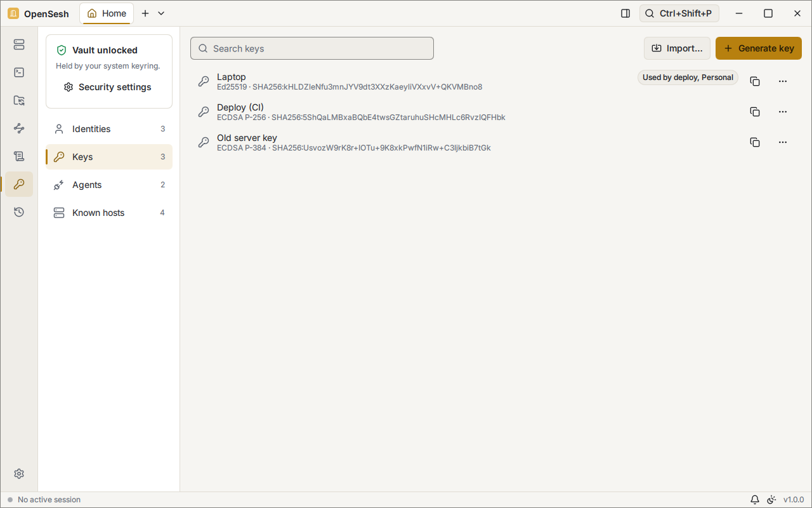812x508 pixels.
Task: Click the Import... button
Action: [x=677, y=48]
